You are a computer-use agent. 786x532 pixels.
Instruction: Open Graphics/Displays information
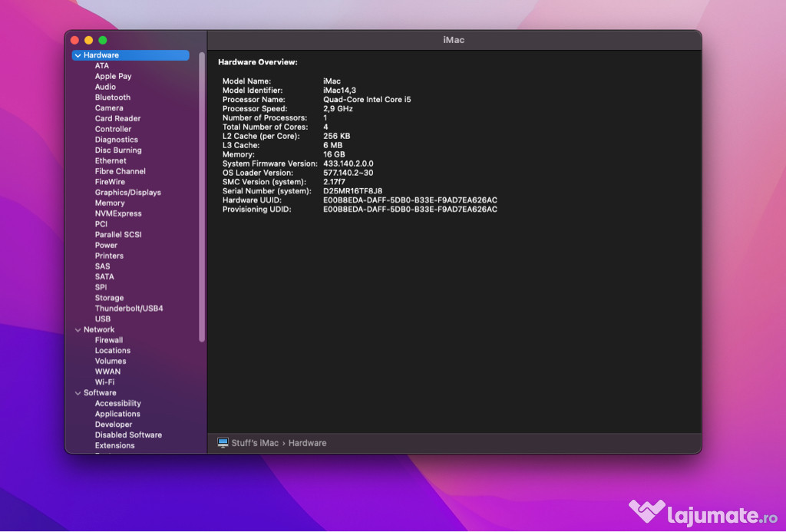coord(128,192)
